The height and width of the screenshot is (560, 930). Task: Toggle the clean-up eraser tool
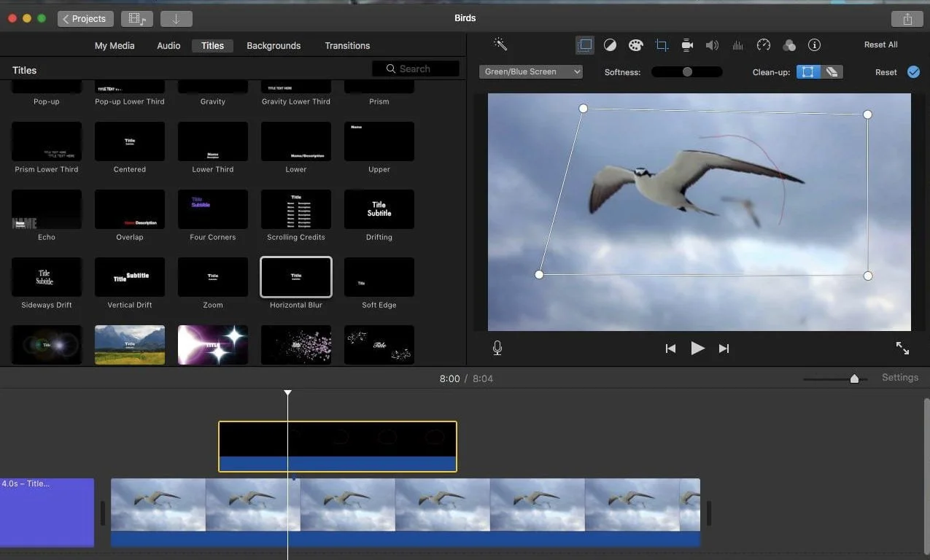click(832, 71)
